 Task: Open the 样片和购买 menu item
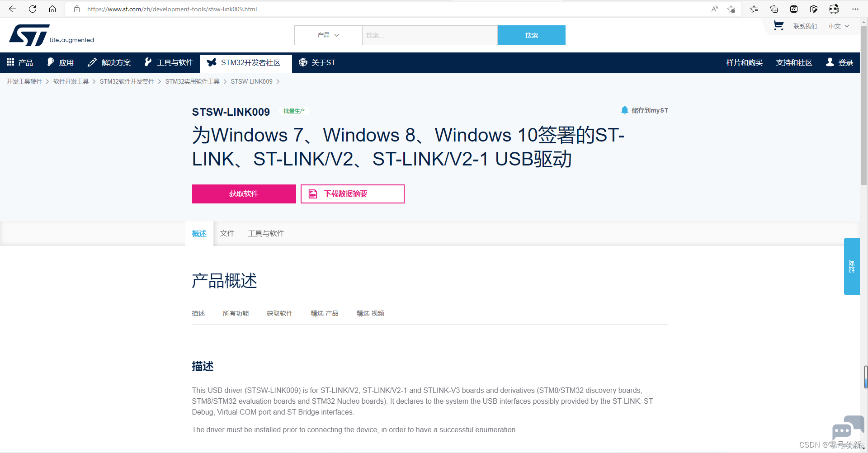744,62
